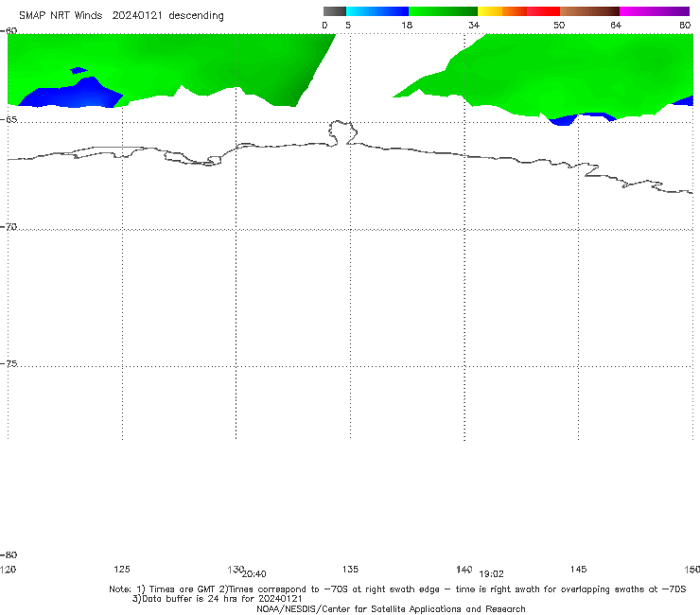Click the title 'SMAP NRT Winds'

(x=61, y=16)
